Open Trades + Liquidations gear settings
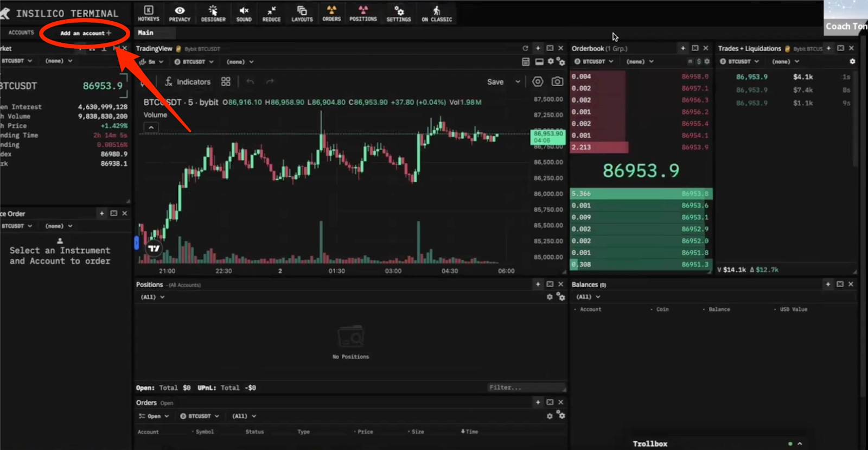 [x=852, y=61]
